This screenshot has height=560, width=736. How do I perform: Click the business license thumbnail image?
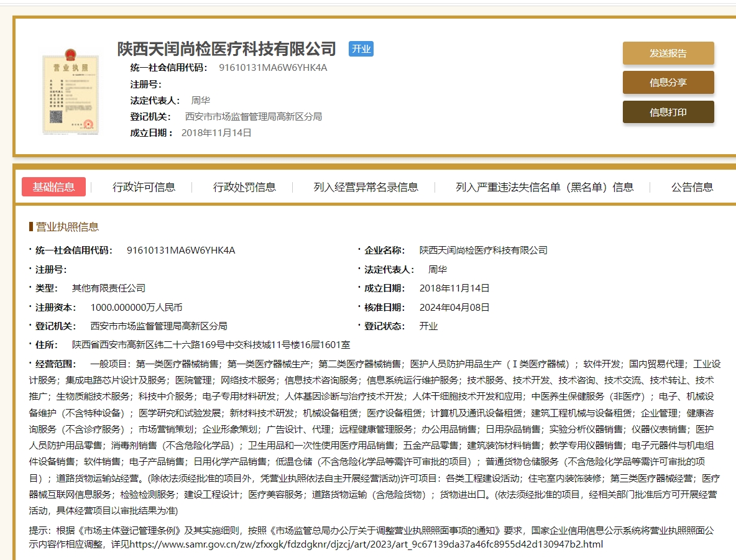71,91
